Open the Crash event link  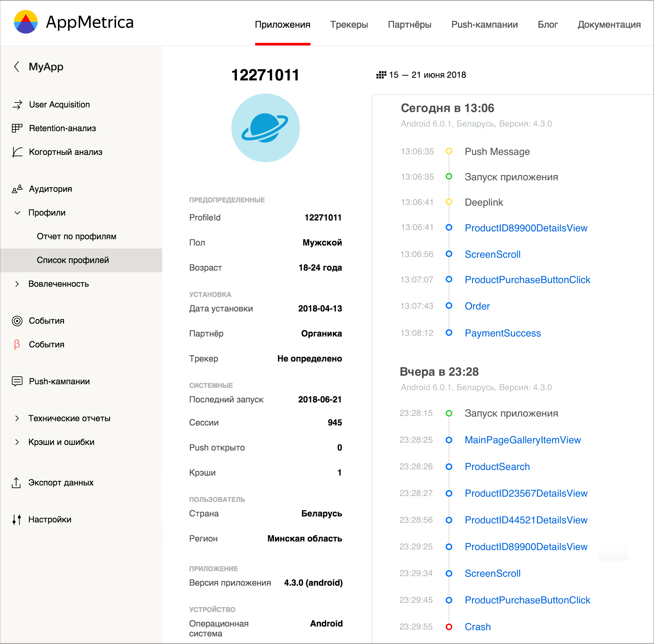[x=477, y=627]
